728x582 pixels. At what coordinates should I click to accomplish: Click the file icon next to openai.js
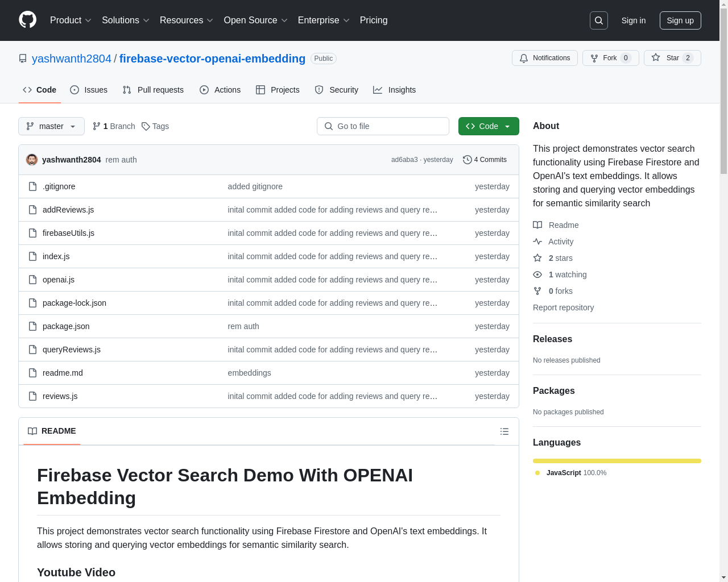click(x=33, y=280)
